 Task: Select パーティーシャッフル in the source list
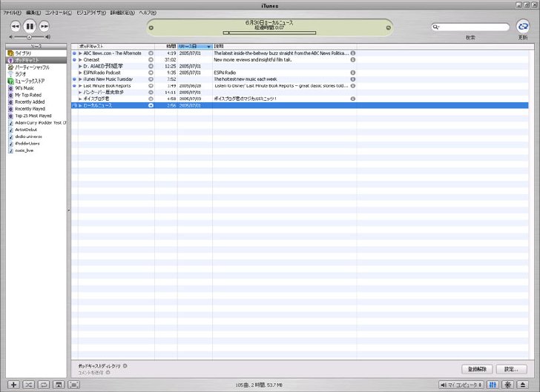click(x=36, y=67)
